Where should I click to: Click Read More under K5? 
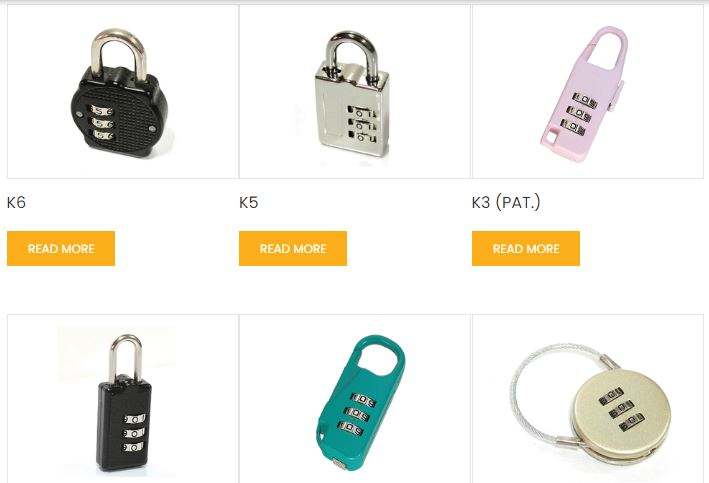[293, 248]
